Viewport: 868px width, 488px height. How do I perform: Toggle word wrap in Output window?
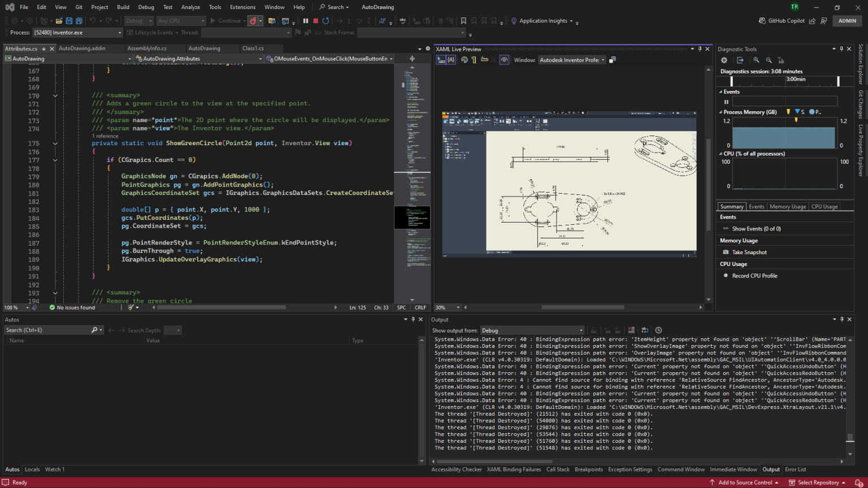click(645, 330)
